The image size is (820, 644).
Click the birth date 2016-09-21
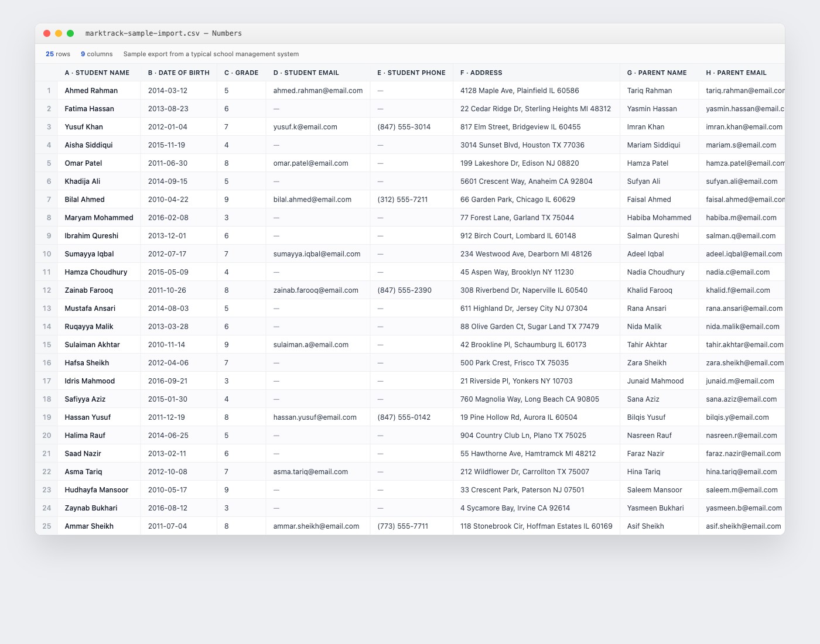[179, 381]
